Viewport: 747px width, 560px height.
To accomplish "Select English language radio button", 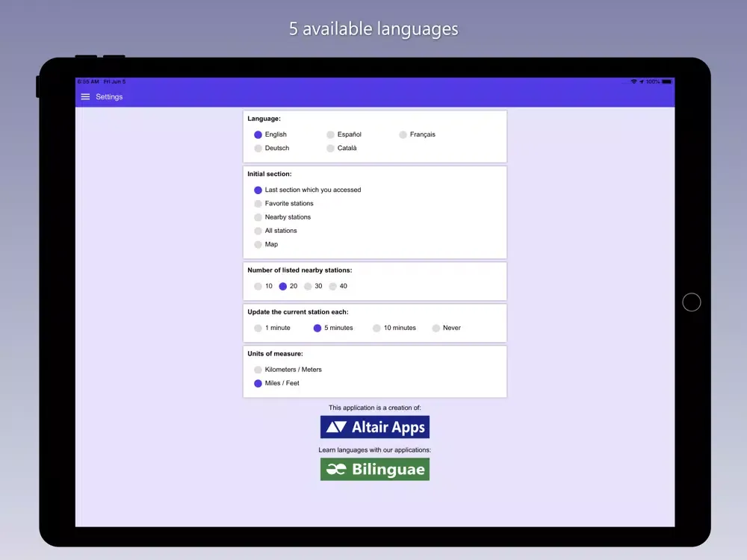I will [258, 134].
